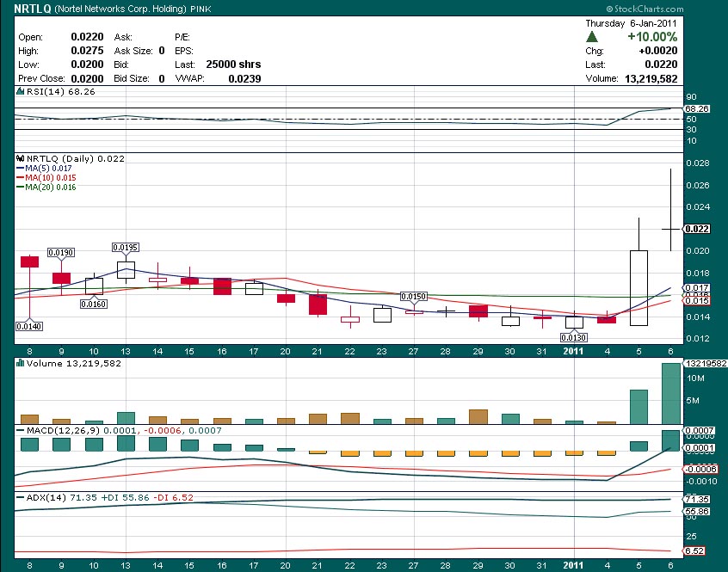The height and width of the screenshot is (572, 728).
Task: Select the 0.0195 candle annotation
Action: pyautogui.click(x=126, y=247)
